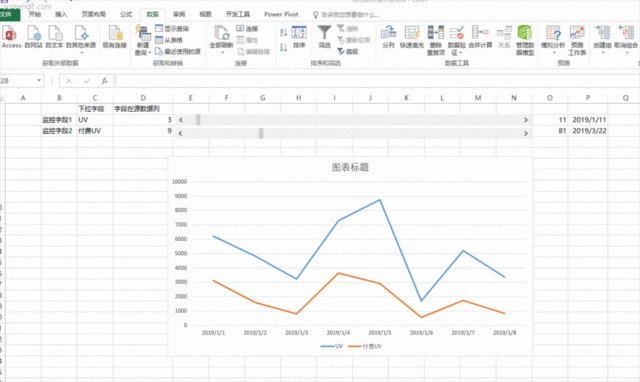
Task: Click the chart title 图表标题
Action: [x=350, y=167]
